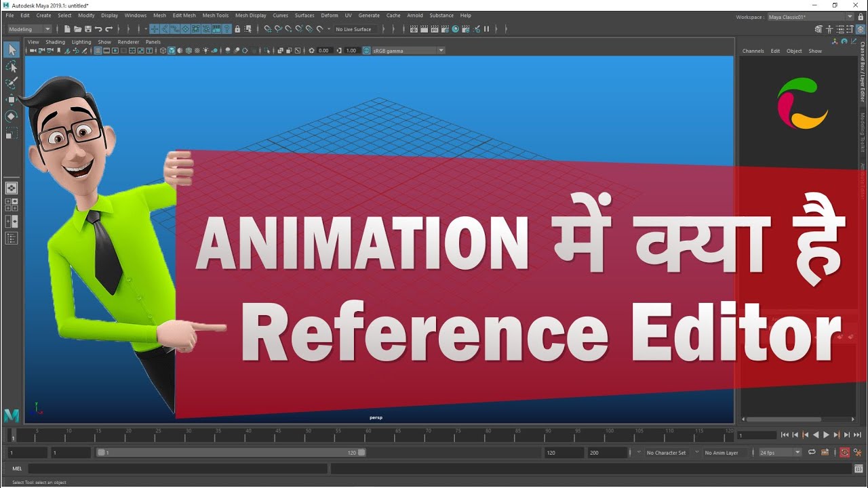Open the viewport Shading menu

click(55, 42)
